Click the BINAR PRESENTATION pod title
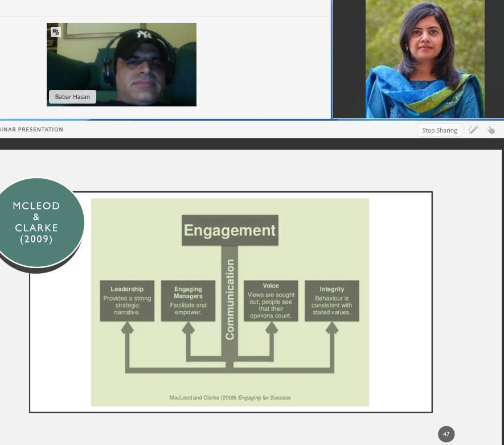The image size is (504, 445). click(31, 129)
